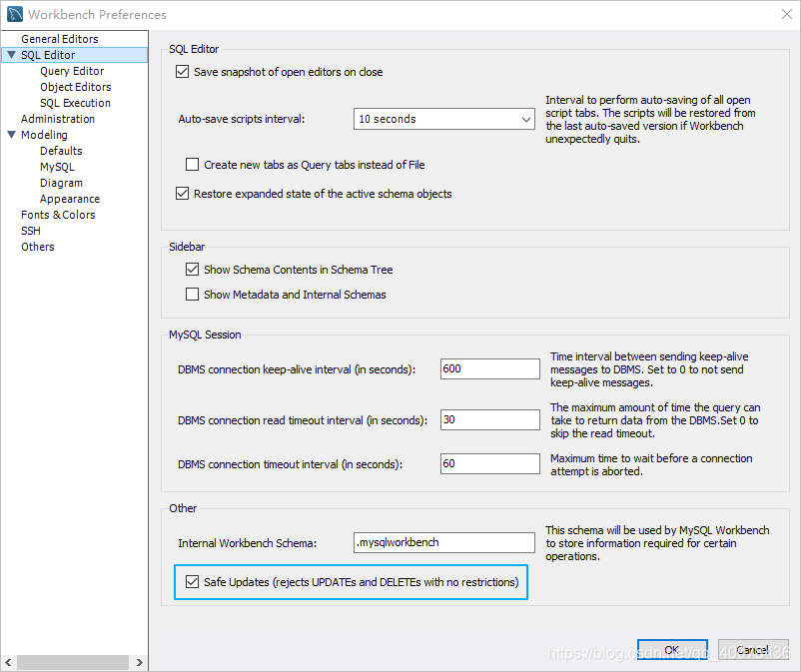Screen dimensions: 801x672
Task: Select Others in the preferences tree
Action: [x=37, y=247]
